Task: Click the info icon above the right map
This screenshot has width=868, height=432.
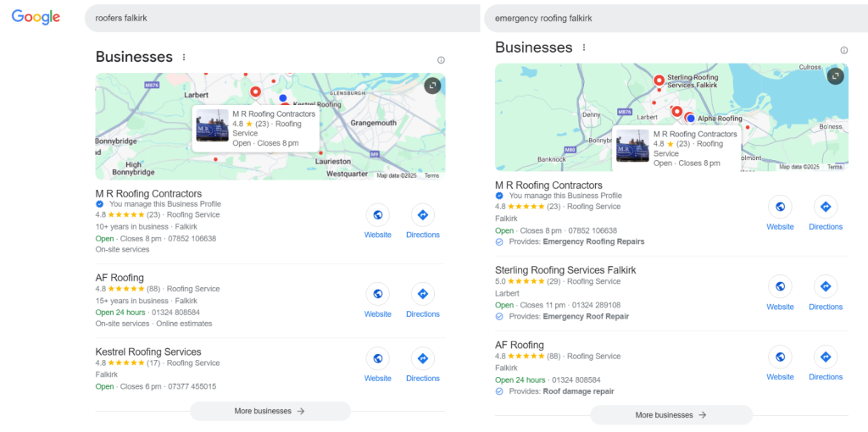Action: point(843,50)
